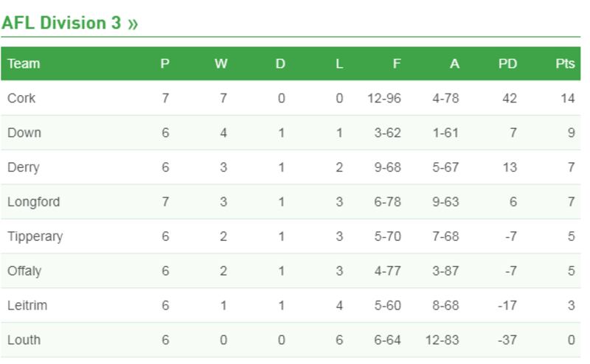The image size is (590, 364).
Task: Click the A (scores against) column header
Action: click(x=454, y=63)
